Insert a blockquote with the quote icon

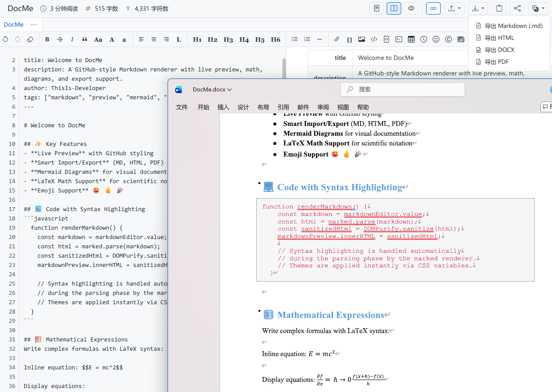(x=85, y=39)
